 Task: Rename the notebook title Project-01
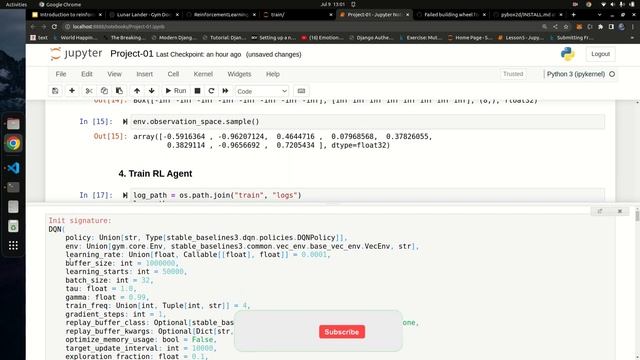coord(131,54)
